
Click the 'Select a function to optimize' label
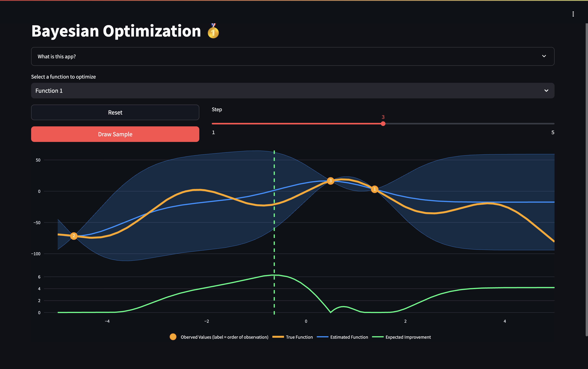(x=63, y=76)
